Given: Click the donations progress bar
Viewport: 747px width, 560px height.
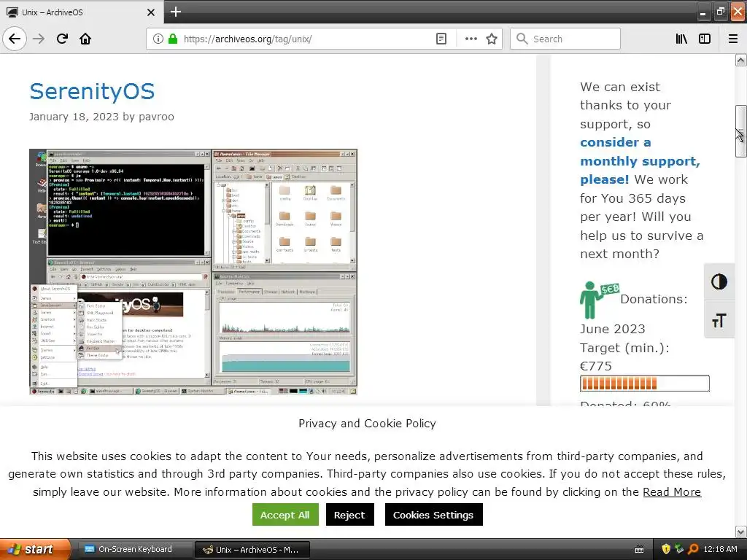Looking at the screenshot, I should [x=645, y=384].
